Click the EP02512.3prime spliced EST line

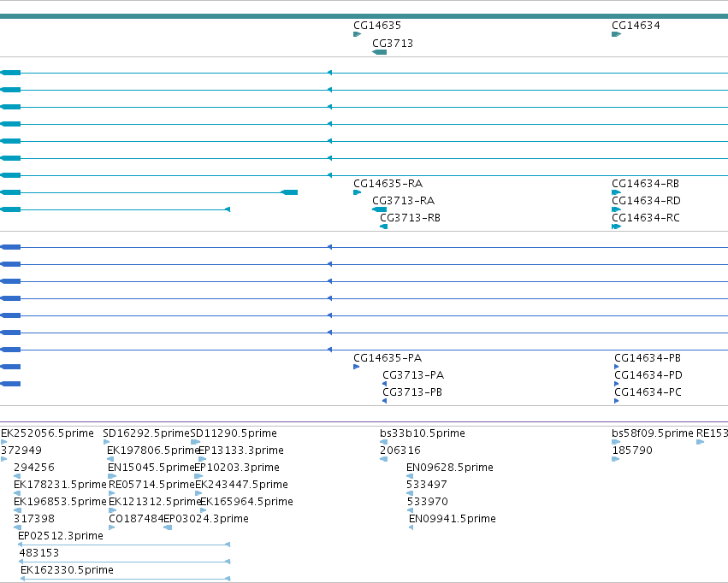[x=124, y=545]
